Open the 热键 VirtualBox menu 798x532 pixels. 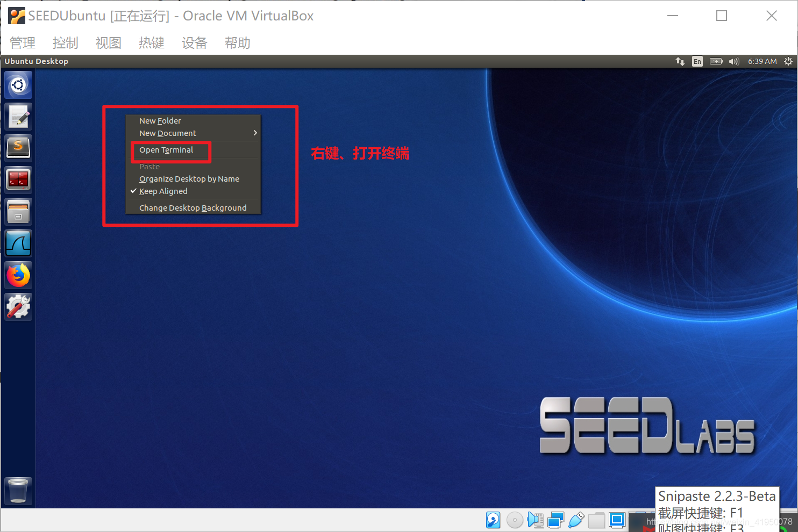[152, 43]
